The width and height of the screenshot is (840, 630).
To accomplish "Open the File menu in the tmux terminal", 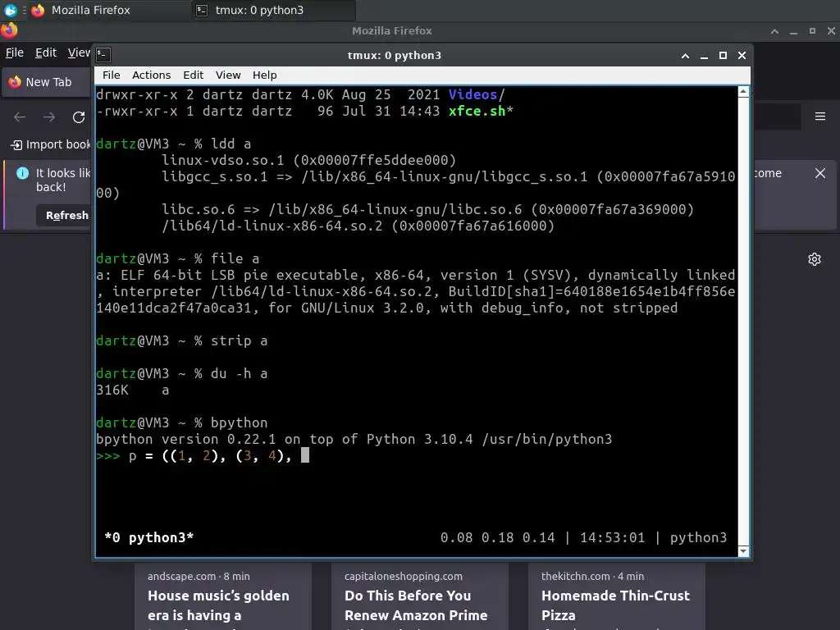I will point(111,75).
